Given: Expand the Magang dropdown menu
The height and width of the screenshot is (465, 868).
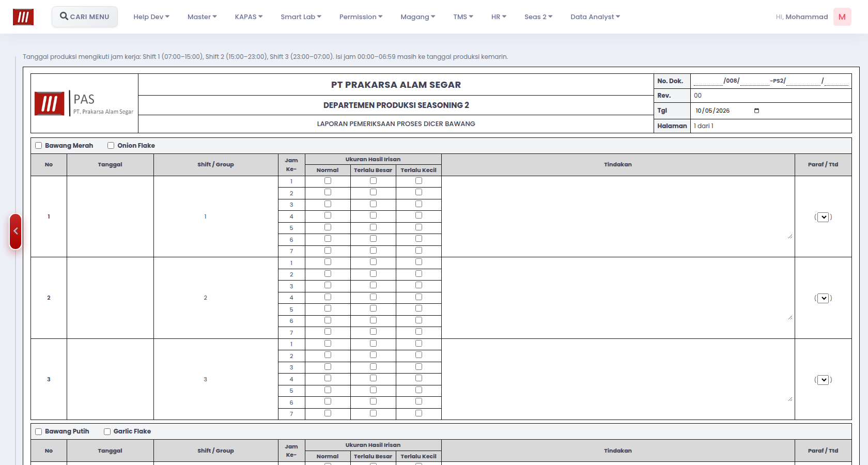Looking at the screenshot, I should pos(417,17).
